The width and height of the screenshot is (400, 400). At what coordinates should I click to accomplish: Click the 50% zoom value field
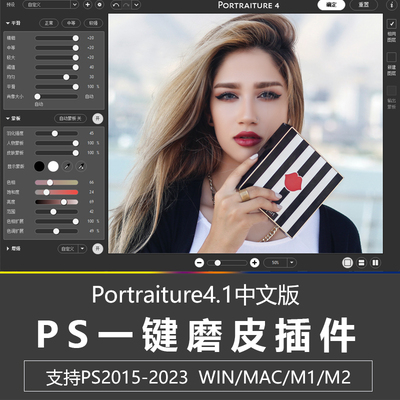point(276,263)
